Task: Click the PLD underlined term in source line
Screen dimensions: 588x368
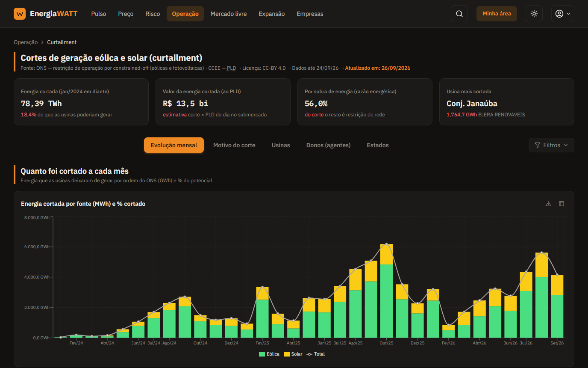Action: coord(231,68)
